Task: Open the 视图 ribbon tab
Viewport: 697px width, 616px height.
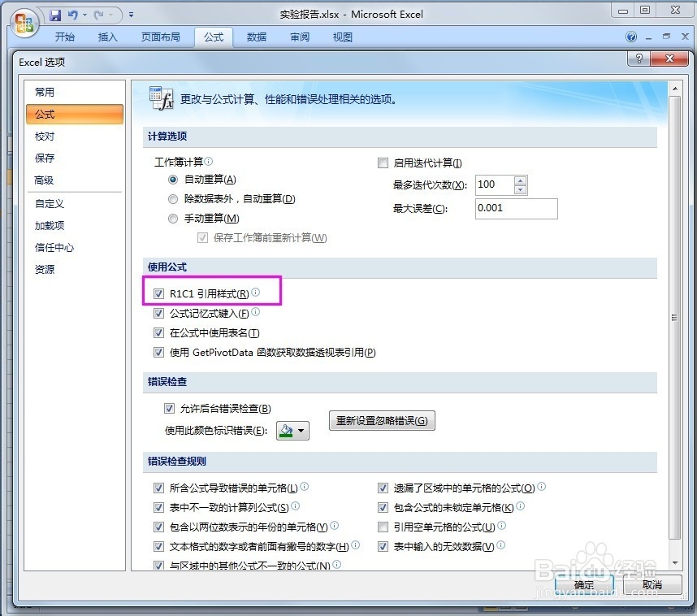Action: coord(343,37)
